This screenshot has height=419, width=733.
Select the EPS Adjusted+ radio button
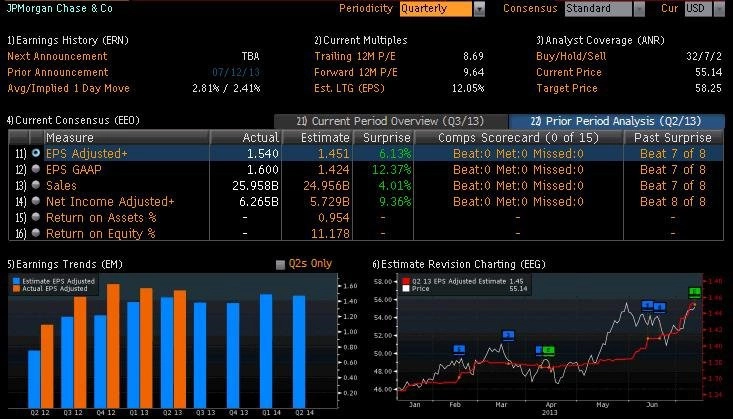pos(36,153)
